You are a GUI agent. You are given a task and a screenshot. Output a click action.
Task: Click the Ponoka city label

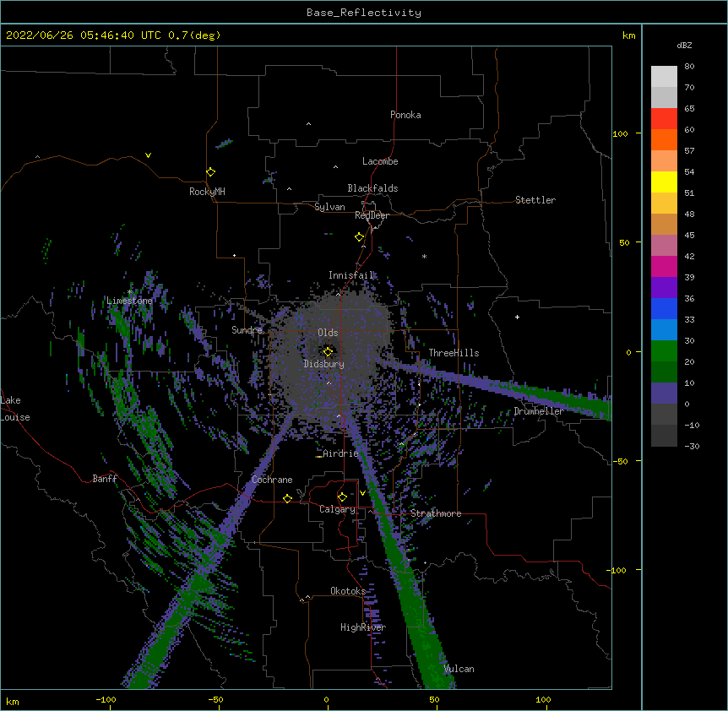click(405, 115)
